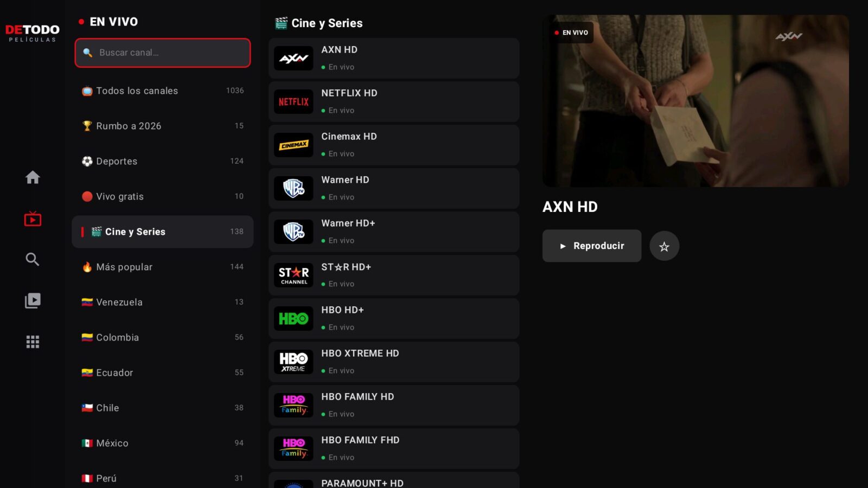Click the Star Channel logo
The height and width of the screenshot is (488, 868).
[293, 275]
